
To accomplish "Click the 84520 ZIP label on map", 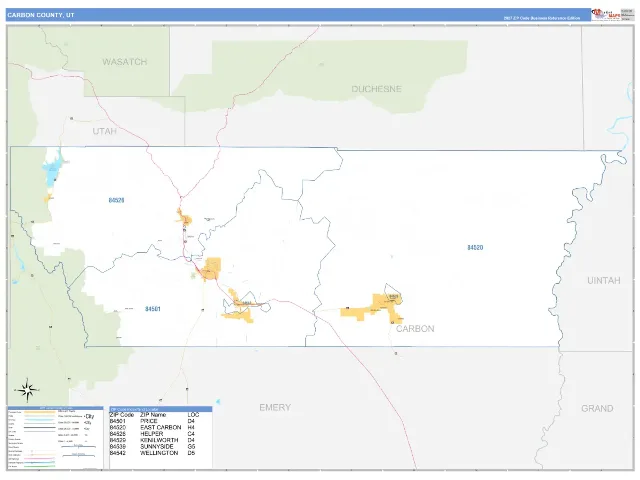I will 475,248.
